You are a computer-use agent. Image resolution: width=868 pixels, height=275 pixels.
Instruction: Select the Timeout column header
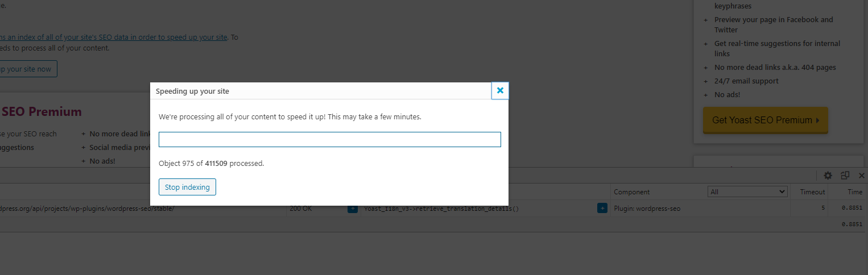point(812,192)
